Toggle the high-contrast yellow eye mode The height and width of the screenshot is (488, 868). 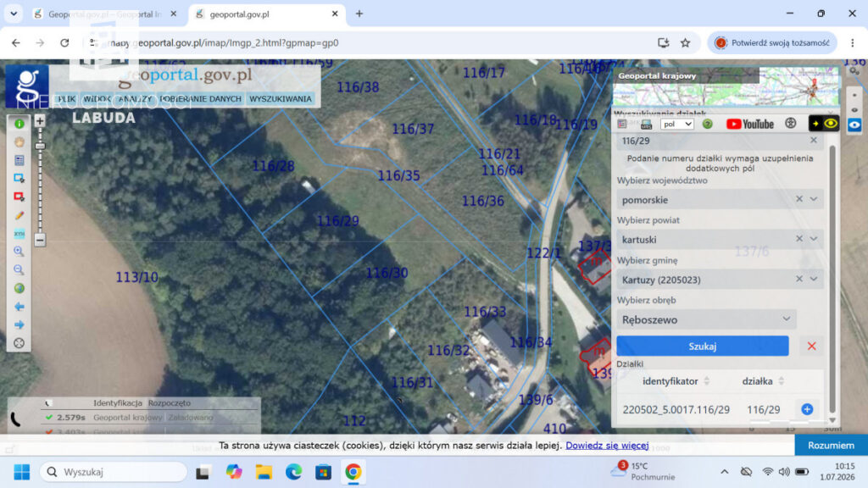pyautogui.click(x=824, y=124)
